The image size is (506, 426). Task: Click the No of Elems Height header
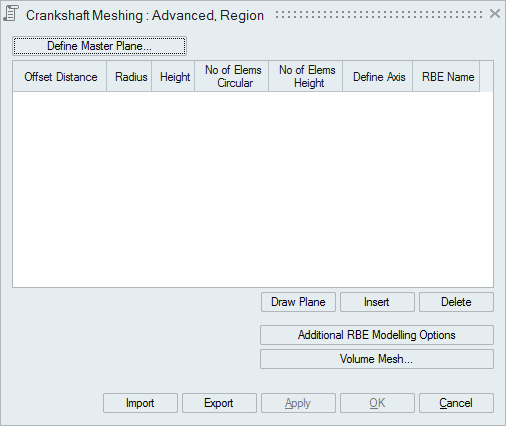pos(306,77)
